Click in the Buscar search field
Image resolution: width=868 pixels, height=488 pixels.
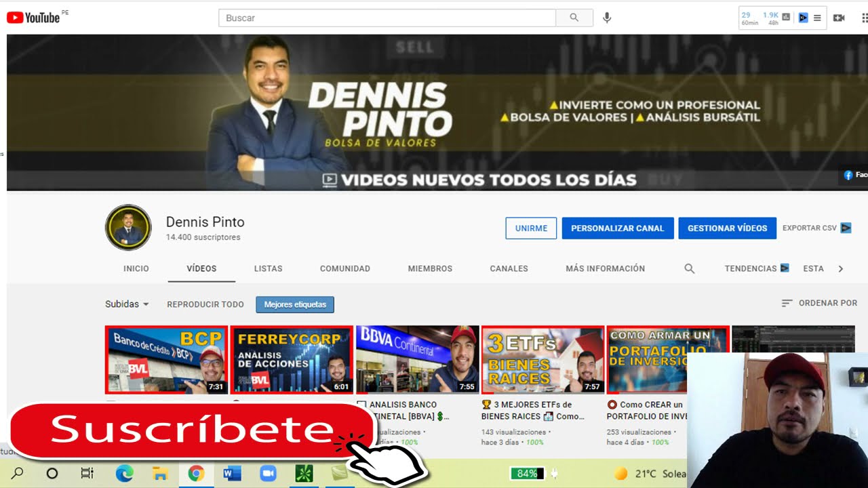pyautogui.click(x=387, y=18)
